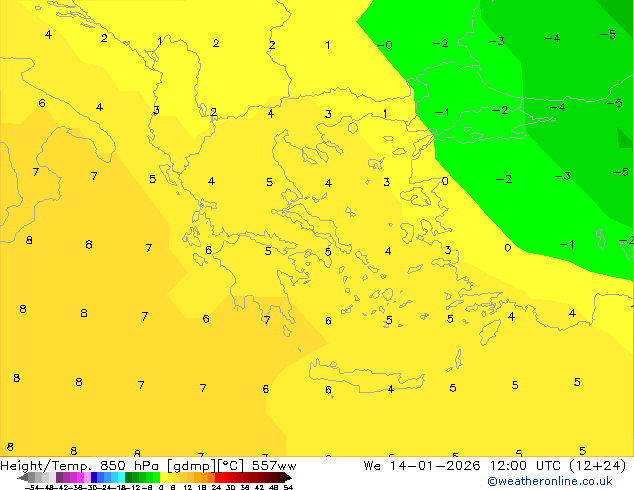Click the green segment in the legend color bar
Screen dimensions: 634x490
click(x=143, y=478)
